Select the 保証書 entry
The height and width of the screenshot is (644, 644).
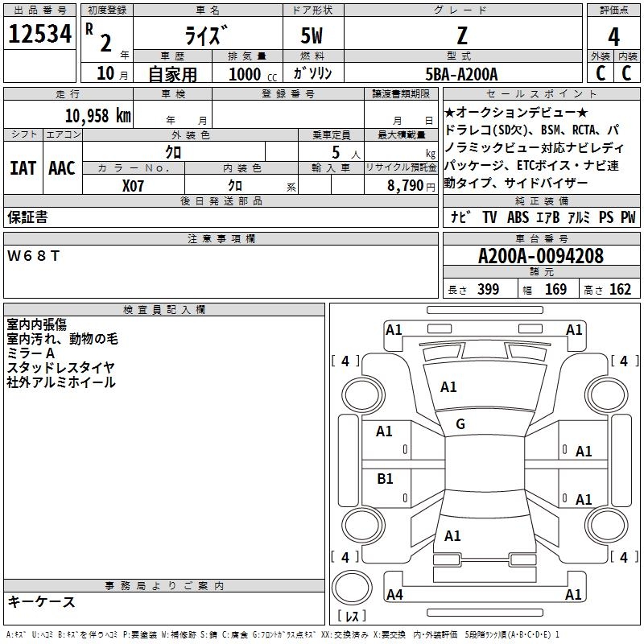27,217
